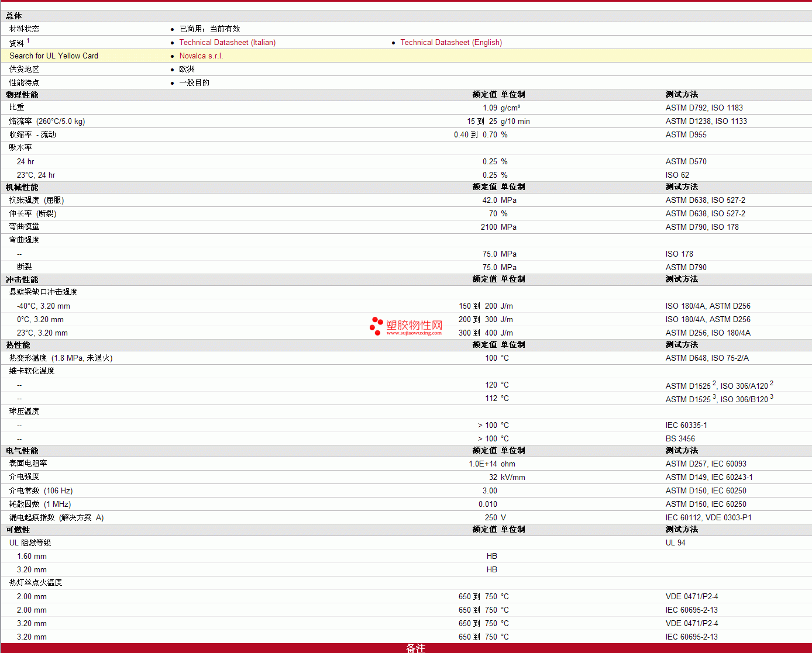Select the Search for UL Yellow Card label
Screen dimensions: 812x653
[x=54, y=56]
